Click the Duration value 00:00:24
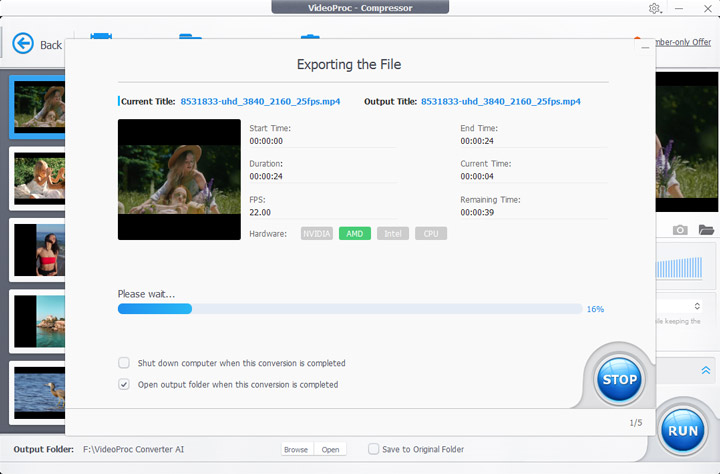The width and height of the screenshot is (720, 474). (266, 176)
